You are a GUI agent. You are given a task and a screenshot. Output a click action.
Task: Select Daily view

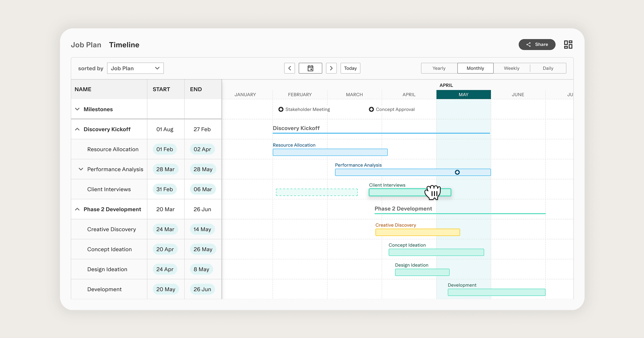548,68
